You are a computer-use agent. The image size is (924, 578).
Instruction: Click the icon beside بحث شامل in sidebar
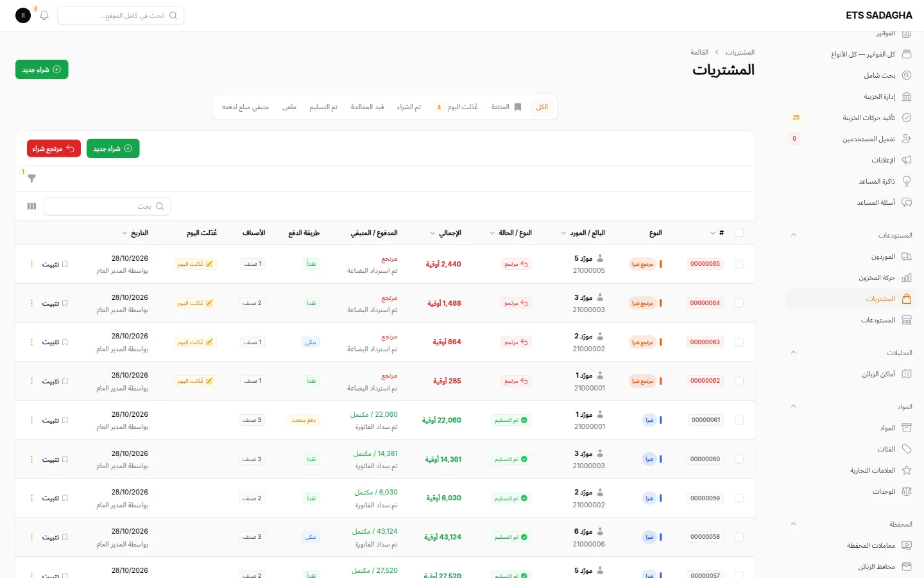[907, 75]
